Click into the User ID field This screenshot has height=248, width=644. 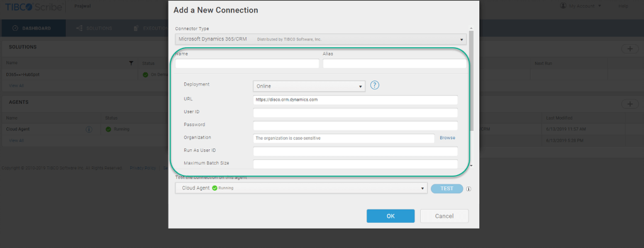pos(355,113)
